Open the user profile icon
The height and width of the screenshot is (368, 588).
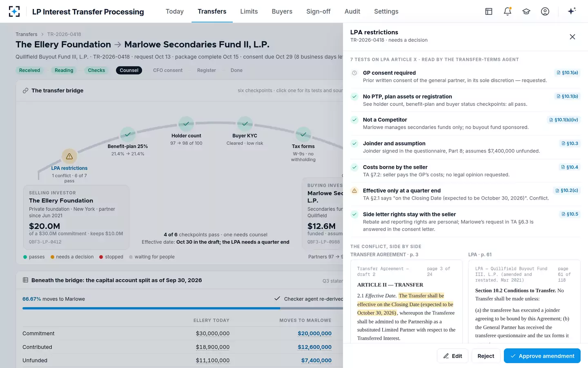coord(545,11)
